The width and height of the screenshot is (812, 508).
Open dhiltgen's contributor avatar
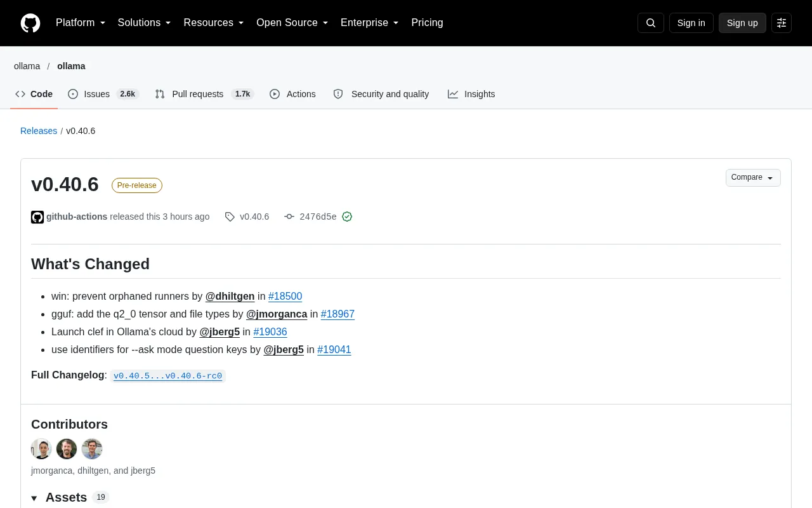pyautogui.click(x=67, y=449)
